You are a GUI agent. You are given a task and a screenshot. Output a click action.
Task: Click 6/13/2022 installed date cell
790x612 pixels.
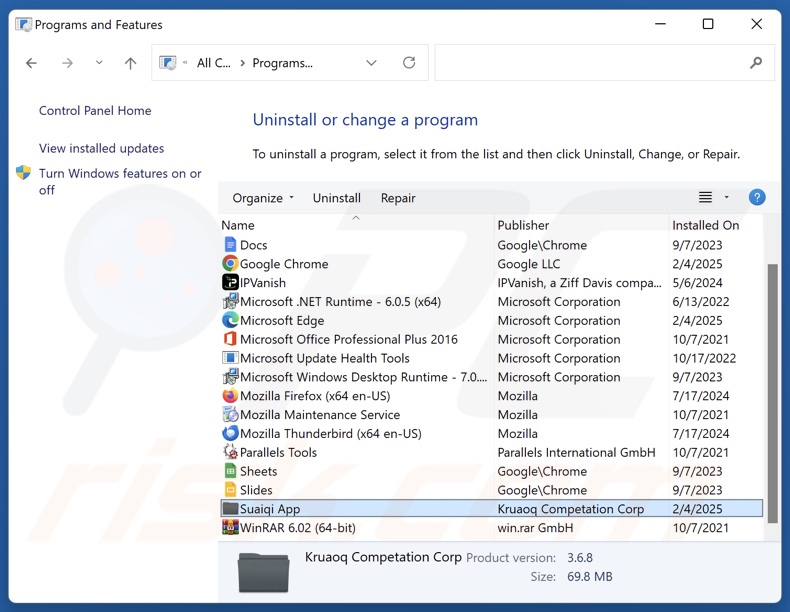pos(701,301)
